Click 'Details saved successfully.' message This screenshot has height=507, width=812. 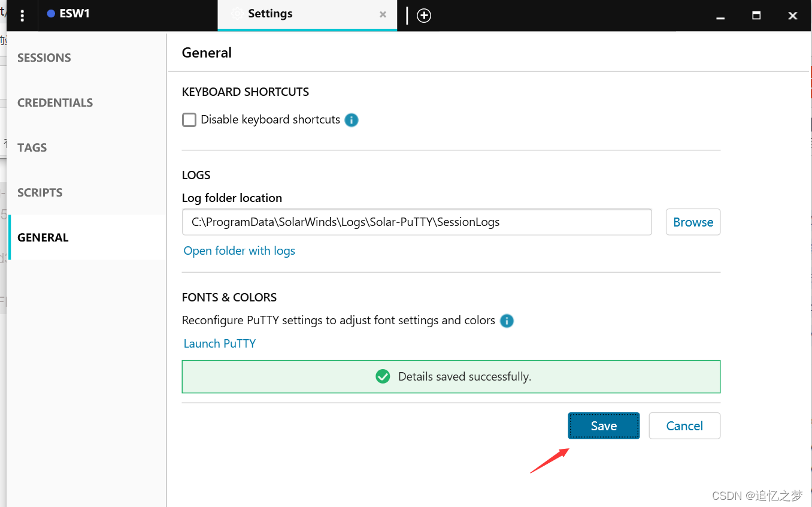(x=465, y=377)
